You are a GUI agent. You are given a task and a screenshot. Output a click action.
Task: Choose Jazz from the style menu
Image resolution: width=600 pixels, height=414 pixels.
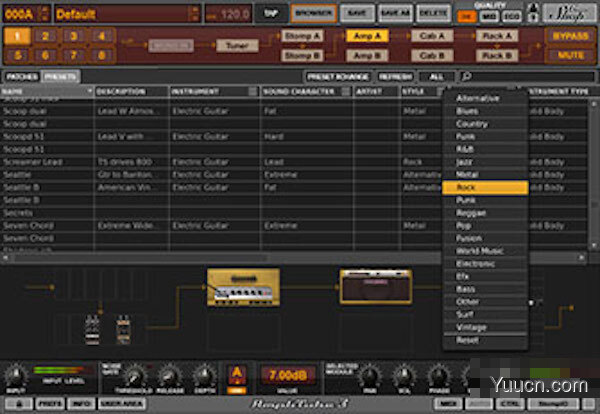[x=485, y=162]
